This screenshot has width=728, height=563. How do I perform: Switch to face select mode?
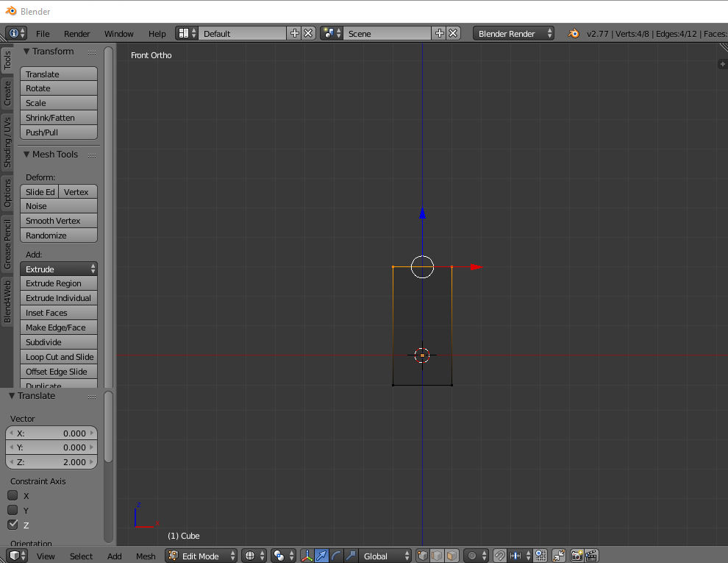point(452,556)
